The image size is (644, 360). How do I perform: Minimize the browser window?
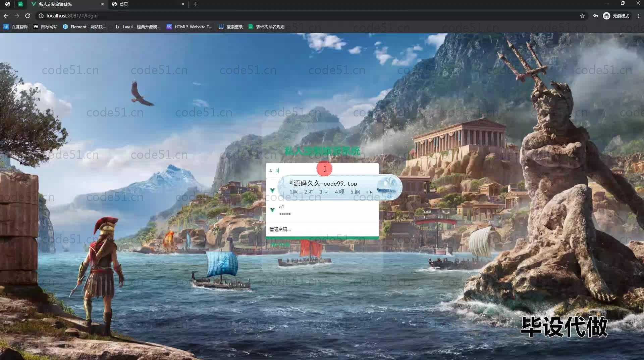[607, 3]
